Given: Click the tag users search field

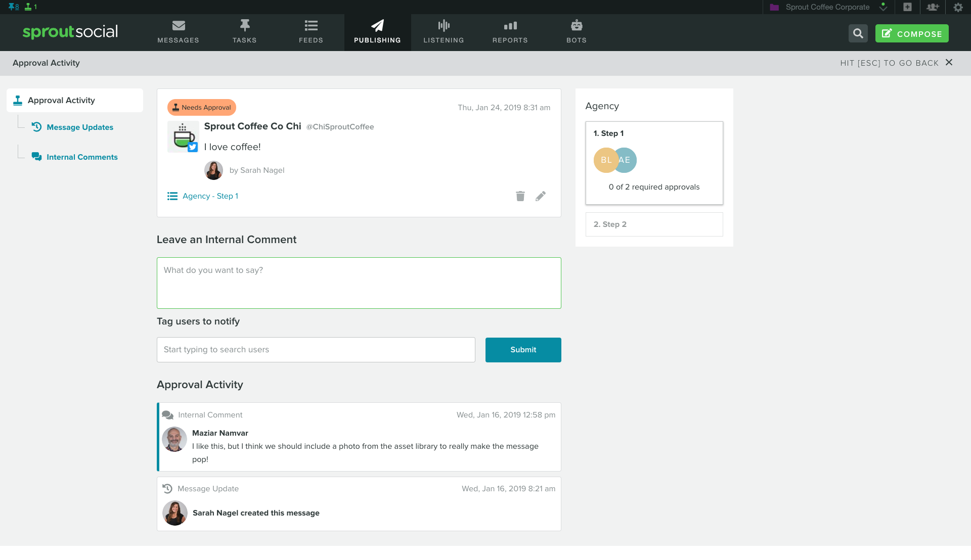Looking at the screenshot, I should (x=316, y=350).
